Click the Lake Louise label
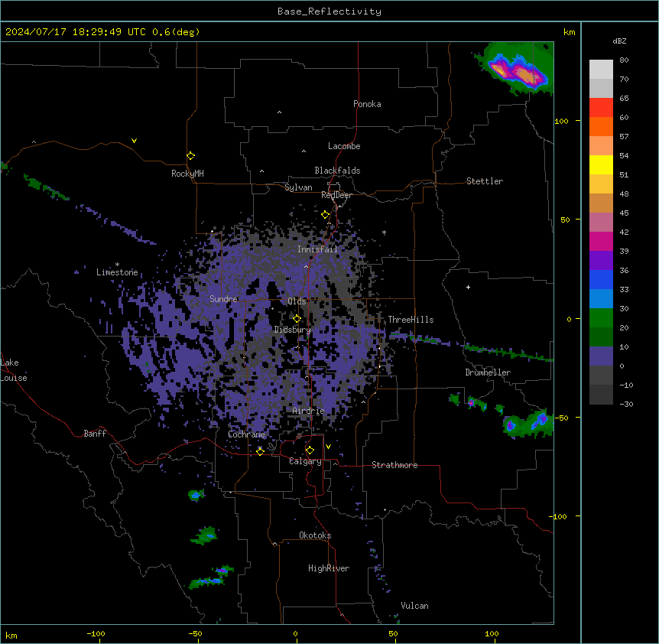 point(14,370)
